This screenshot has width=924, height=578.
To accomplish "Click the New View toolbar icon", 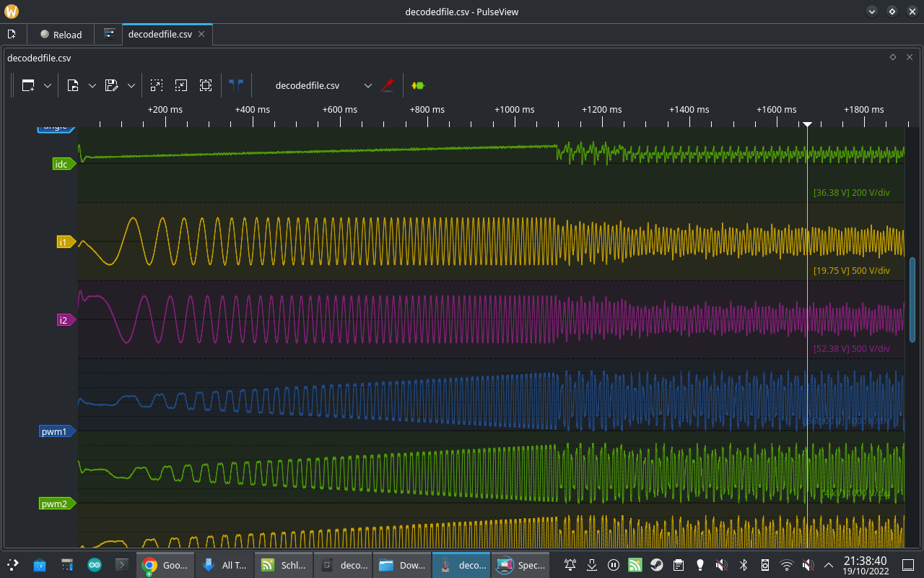I will point(28,85).
